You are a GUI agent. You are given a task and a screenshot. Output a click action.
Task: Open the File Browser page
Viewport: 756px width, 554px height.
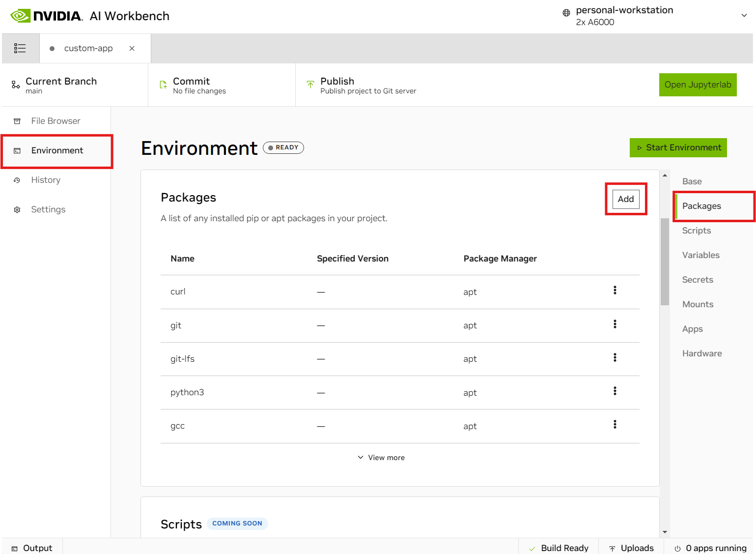point(56,121)
